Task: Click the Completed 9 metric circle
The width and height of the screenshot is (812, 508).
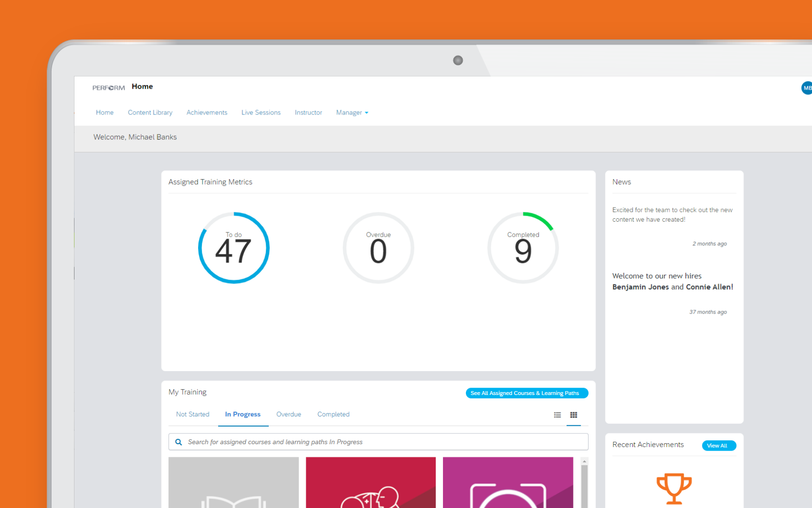Action: click(523, 248)
